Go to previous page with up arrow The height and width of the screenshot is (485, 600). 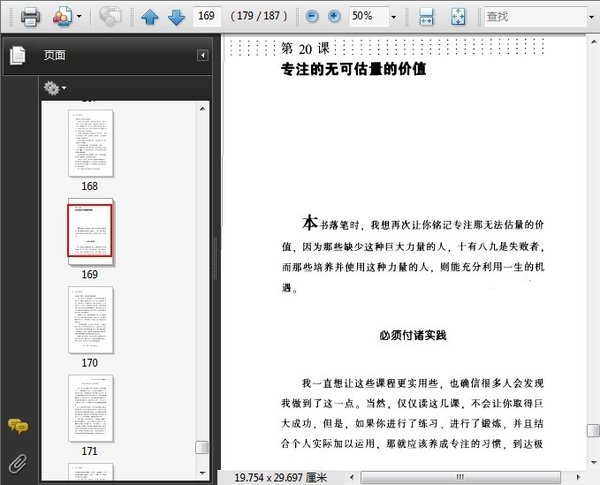coord(149,16)
